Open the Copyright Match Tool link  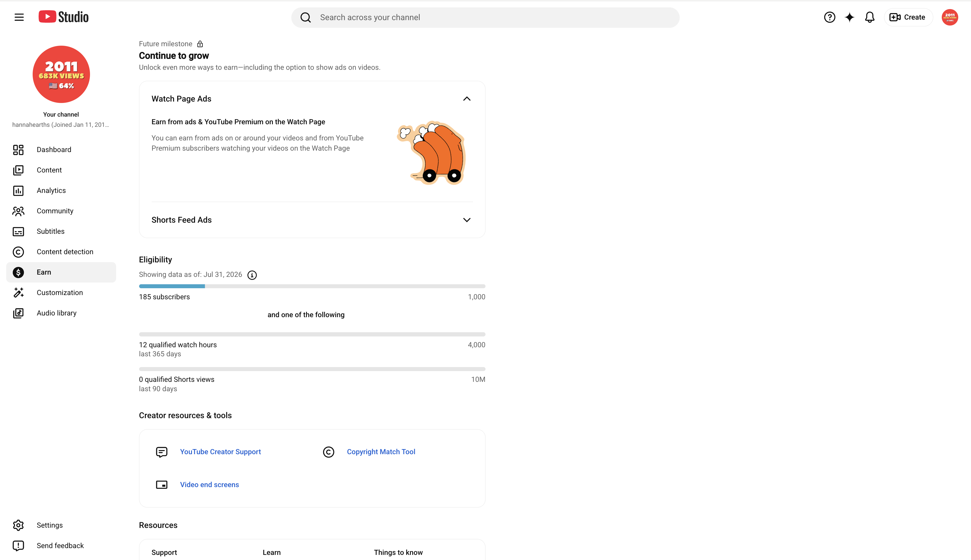[x=381, y=452]
